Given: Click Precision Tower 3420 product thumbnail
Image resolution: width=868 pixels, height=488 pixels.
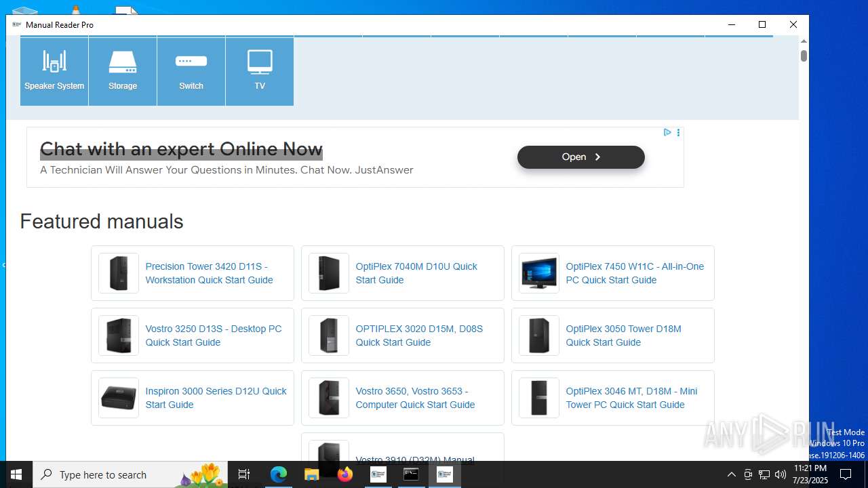Looking at the screenshot, I should tap(119, 273).
